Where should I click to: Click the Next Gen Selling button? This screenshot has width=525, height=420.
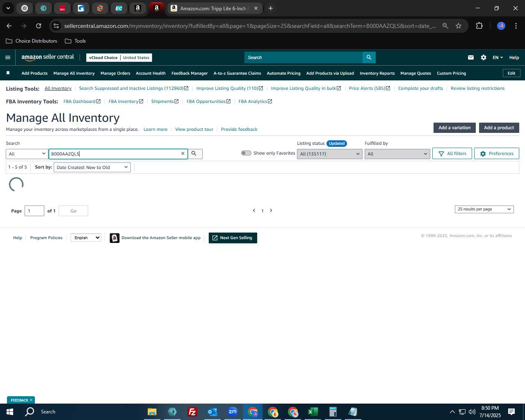point(233,238)
